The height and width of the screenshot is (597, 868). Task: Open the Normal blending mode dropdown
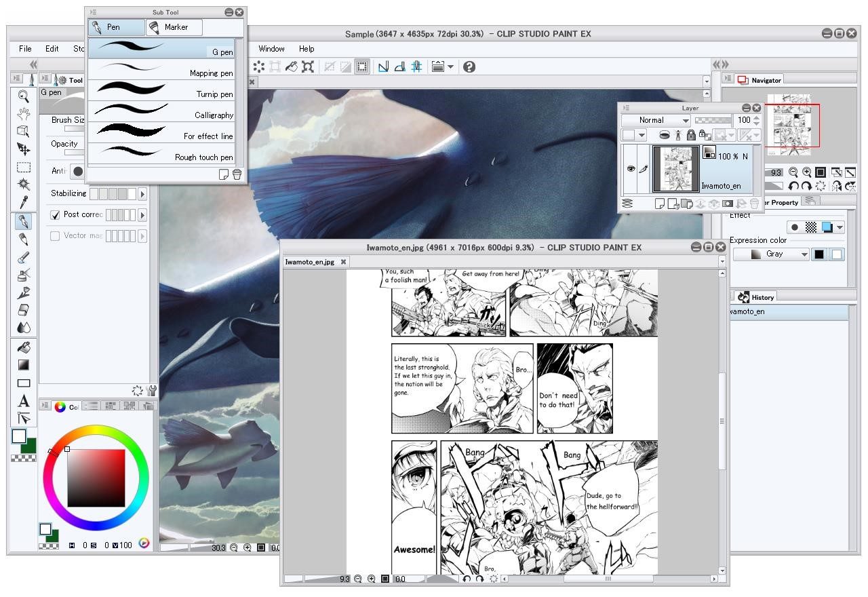(x=655, y=120)
